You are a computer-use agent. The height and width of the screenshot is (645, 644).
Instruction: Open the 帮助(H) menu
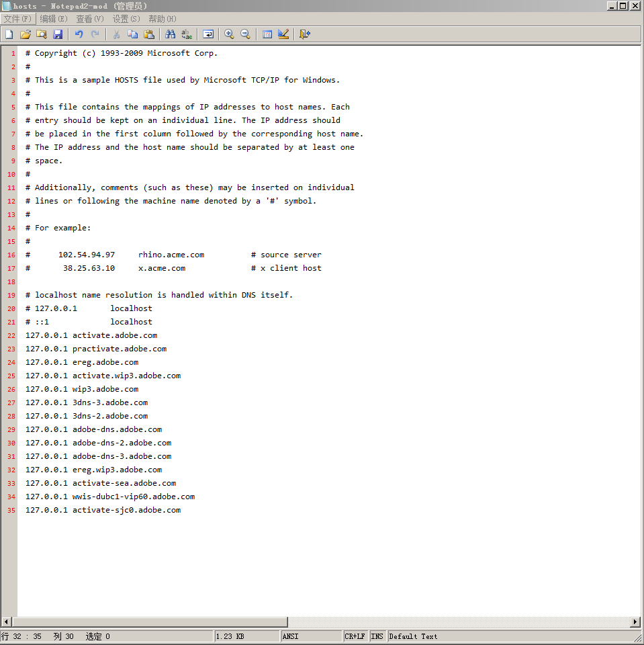(163, 19)
